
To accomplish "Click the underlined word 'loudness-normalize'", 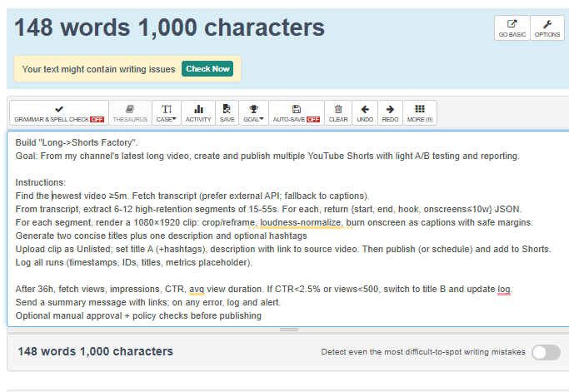I will point(301,222).
